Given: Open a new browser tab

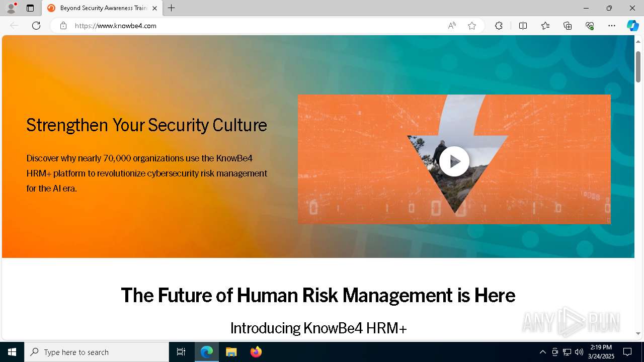Looking at the screenshot, I should [172, 8].
